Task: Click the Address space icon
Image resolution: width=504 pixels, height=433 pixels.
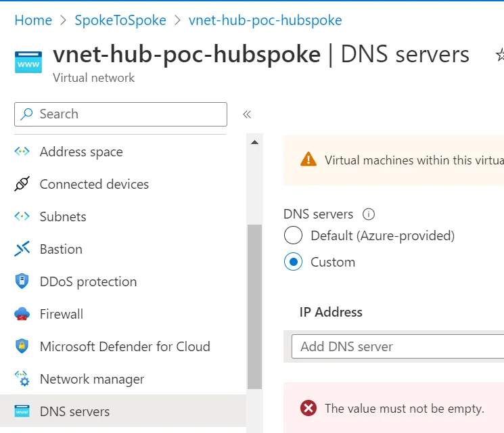Action: coord(22,152)
